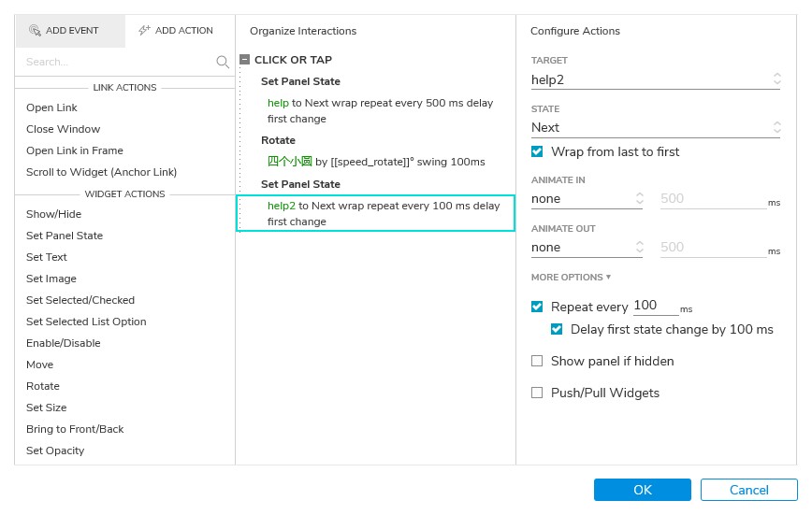The image size is (812, 515).
Task: Click the Add Action lightning icon
Action: coord(144,31)
